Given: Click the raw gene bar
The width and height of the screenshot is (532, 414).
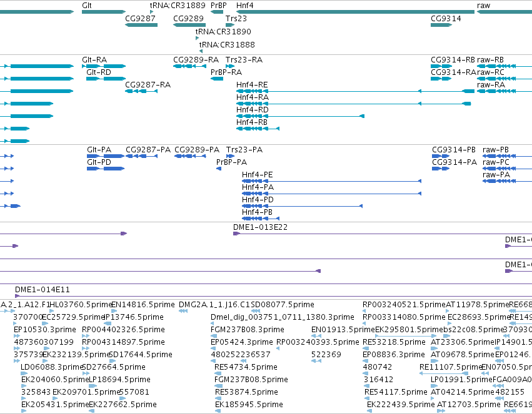Looking at the screenshot, I should point(504,12).
